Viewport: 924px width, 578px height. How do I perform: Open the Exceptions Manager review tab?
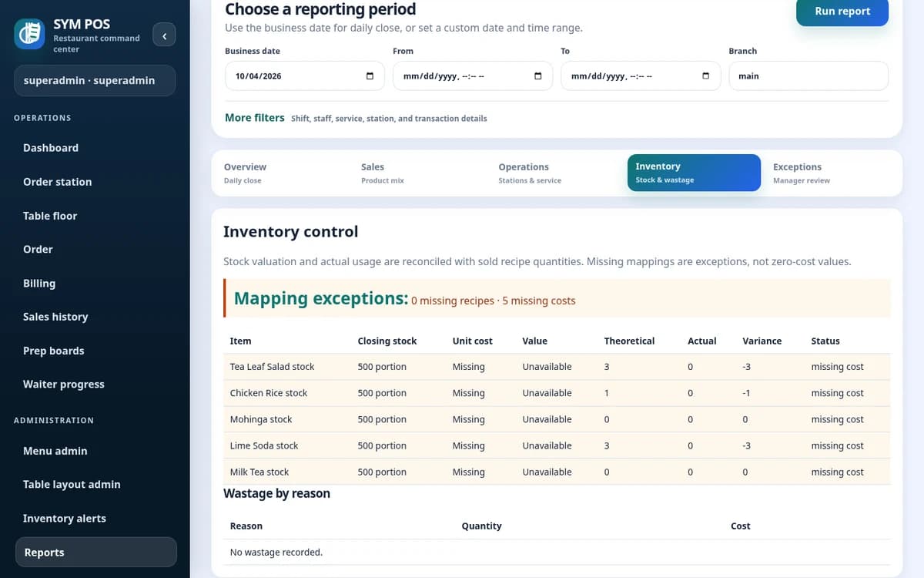click(832, 173)
